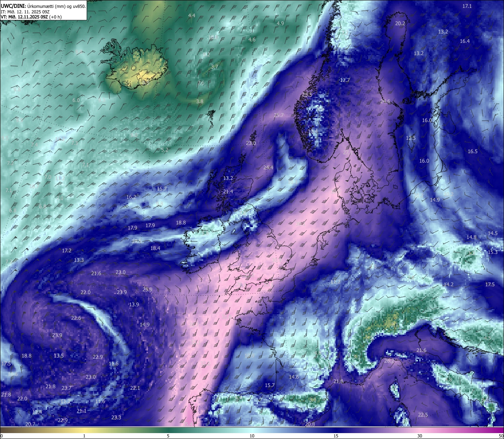Click the 17.1 value on the map
The height and width of the screenshot is (439, 504).
click(467, 6)
